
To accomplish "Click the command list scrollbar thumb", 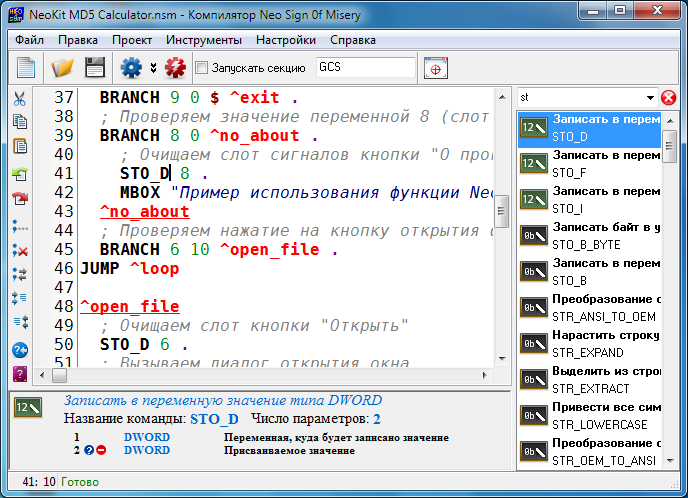I will point(669,146).
